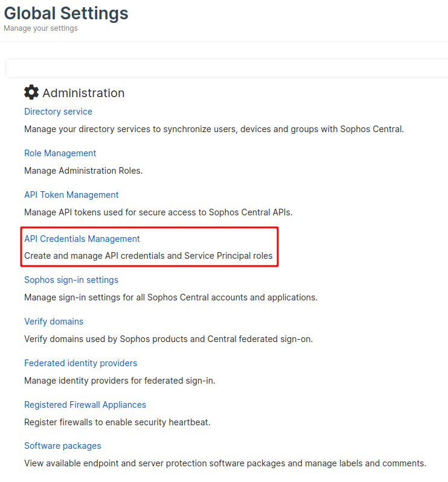Click the empty bar above Administration
This screenshot has width=448, height=482.
(x=226, y=68)
